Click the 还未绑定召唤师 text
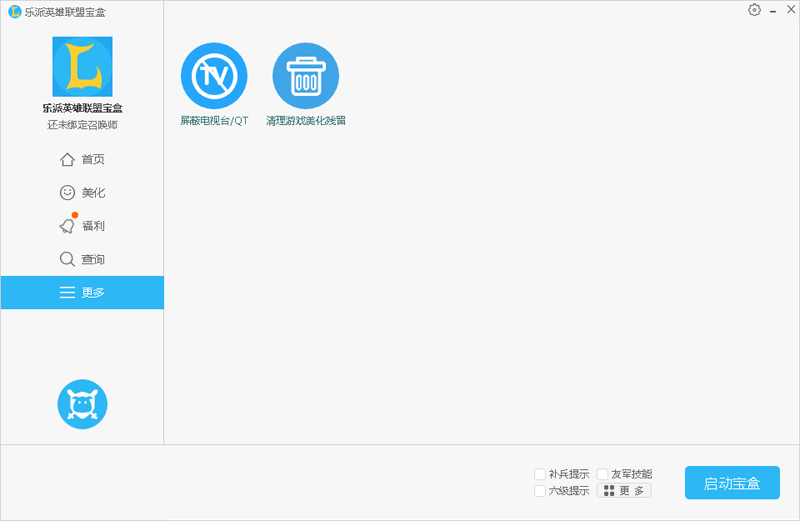This screenshot has height=521, width=800. (82, 125)
